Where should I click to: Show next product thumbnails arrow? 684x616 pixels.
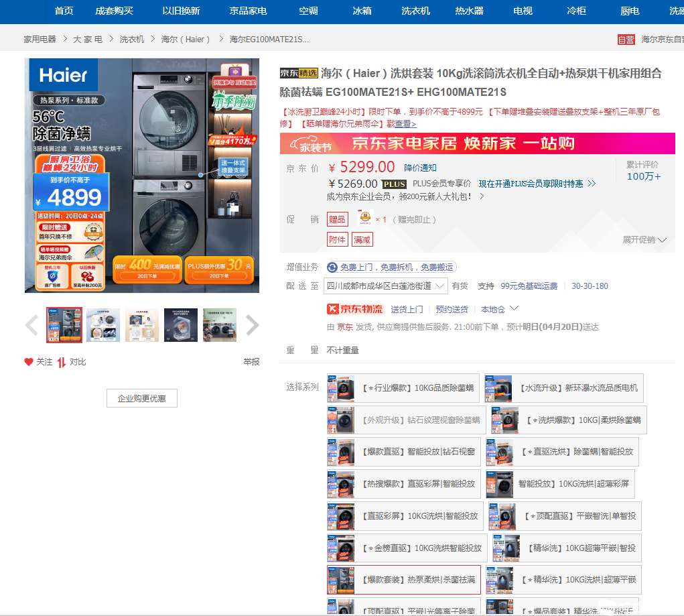click(252, 325)
